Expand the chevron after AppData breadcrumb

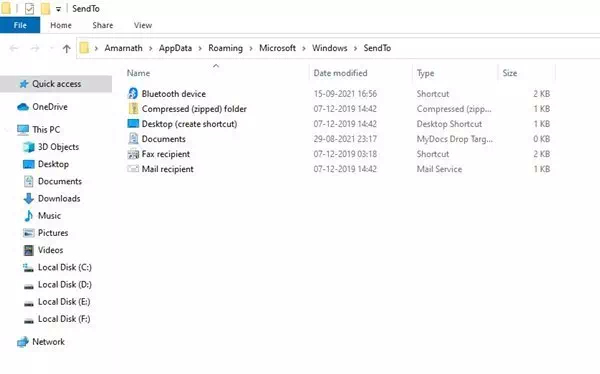[200, 48]
